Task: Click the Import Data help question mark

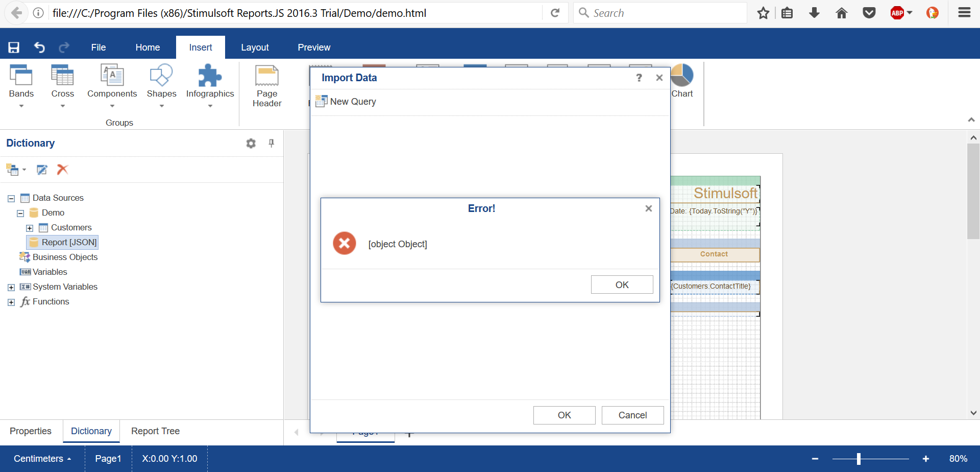Action: point(639,78)
